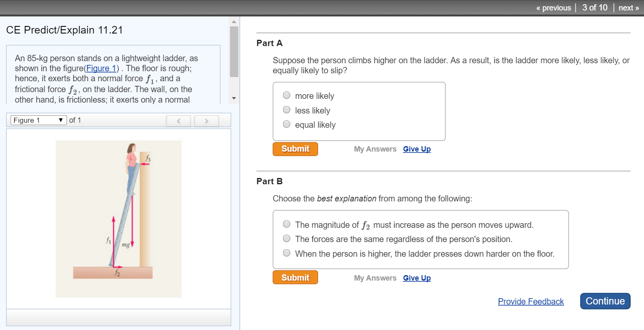The width and height of the screenshot is (644, 330).
Task: Open Provide Feedback
Action: [x=531, y=302]
